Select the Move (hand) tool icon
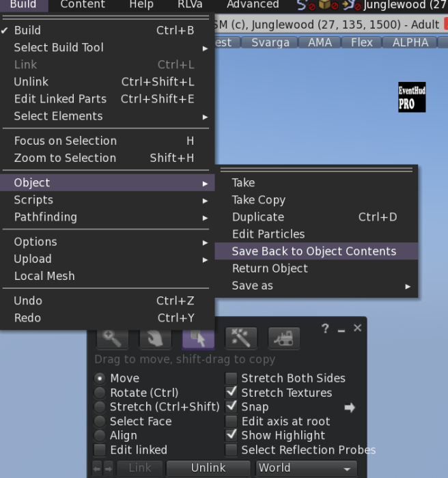This screenshot has height=478, width=448. pos(154,337)
